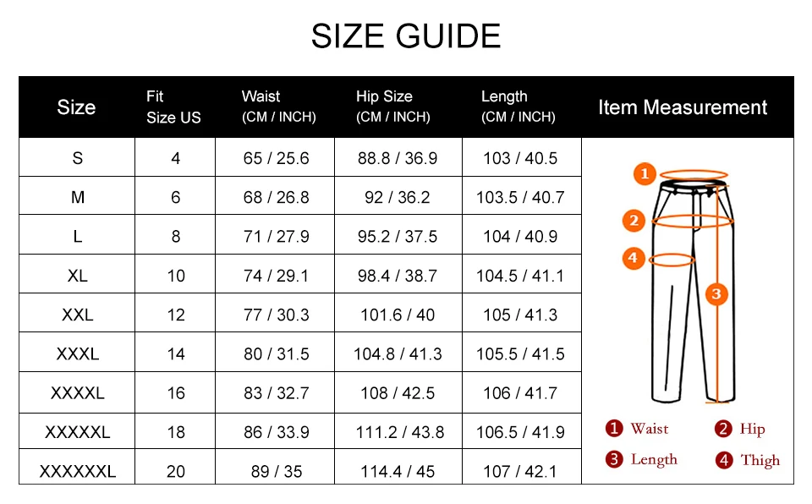Click the Fit Size US column header
The image size is (812, 504).
(x=173, y=107)
